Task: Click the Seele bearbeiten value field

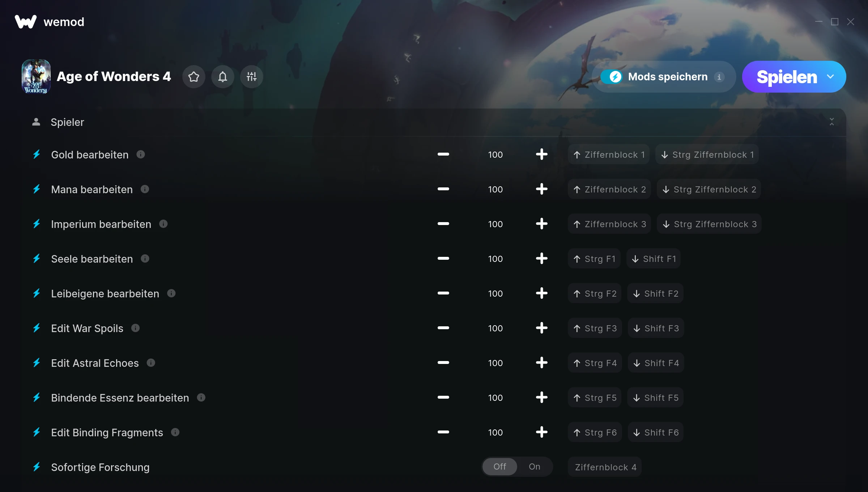Action: point(495,259)
